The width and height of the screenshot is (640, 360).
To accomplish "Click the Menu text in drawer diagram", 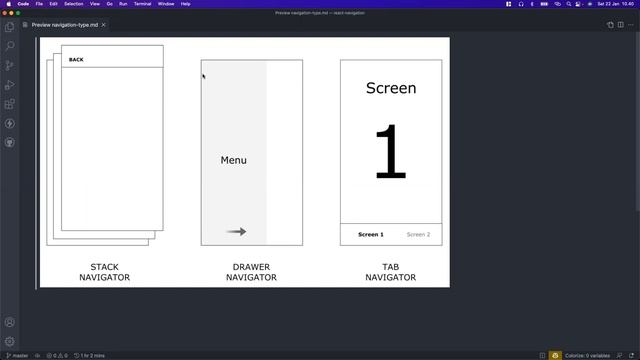I will tap(233, 160).
